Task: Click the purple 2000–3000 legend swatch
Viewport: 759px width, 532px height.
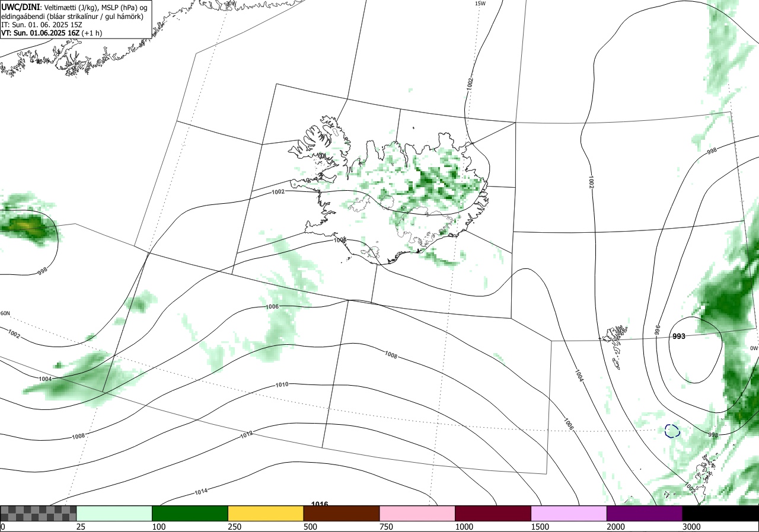Action: point(645,513)
